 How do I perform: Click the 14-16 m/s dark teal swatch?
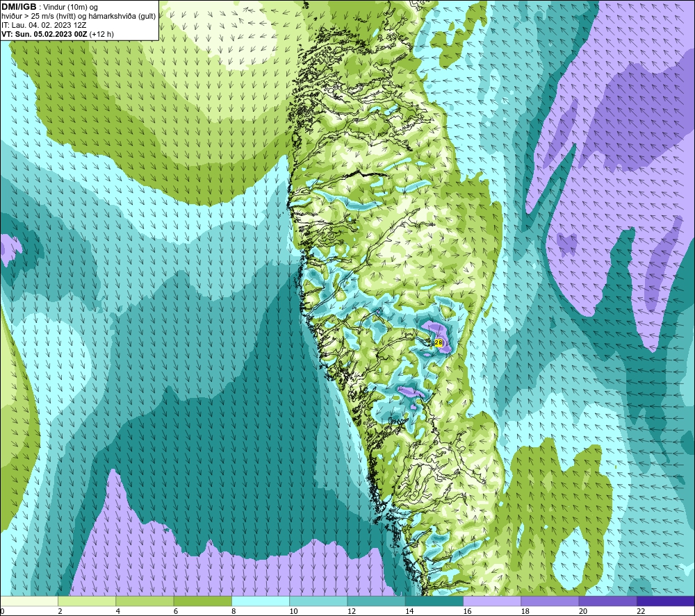tap(434, 601)
